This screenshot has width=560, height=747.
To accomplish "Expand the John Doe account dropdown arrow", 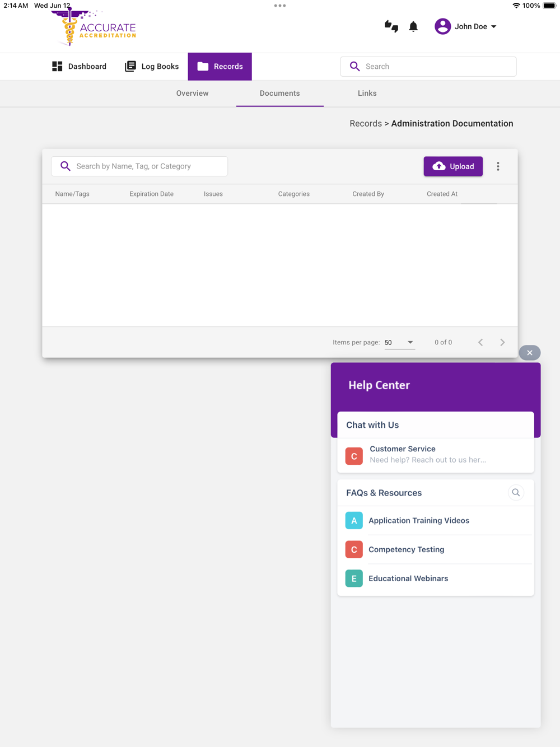I will pyautogui.click(x=494, y=27).
